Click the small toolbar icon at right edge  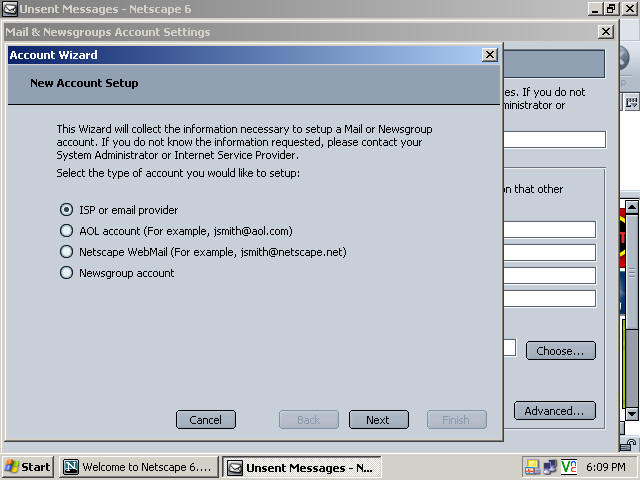[631, 102]
